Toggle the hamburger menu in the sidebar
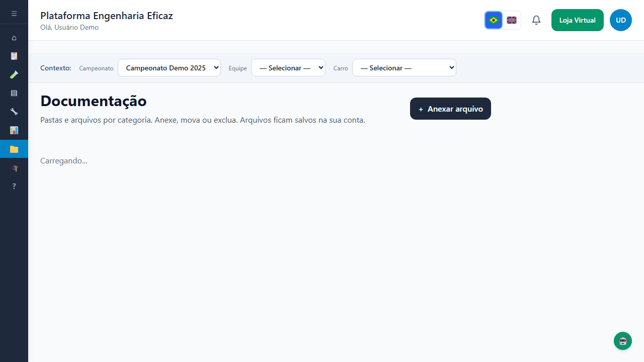Viewport: 644px width, 362px height. [14, 13]
